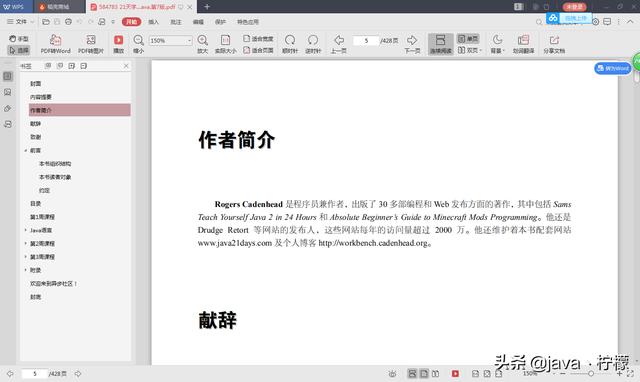The image size is (640, 382).
Task: Zoom out with the 缩小 magnifier
Action: pyautogui.click(x=138, y=44)
